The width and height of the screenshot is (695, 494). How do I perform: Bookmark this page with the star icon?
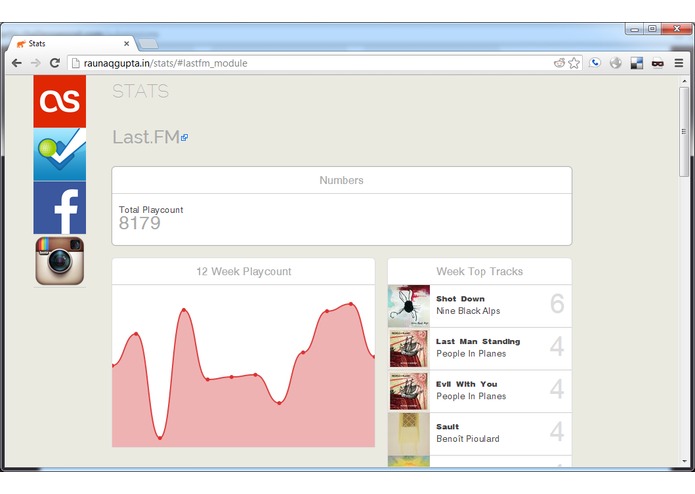click(x=574, y=63)
